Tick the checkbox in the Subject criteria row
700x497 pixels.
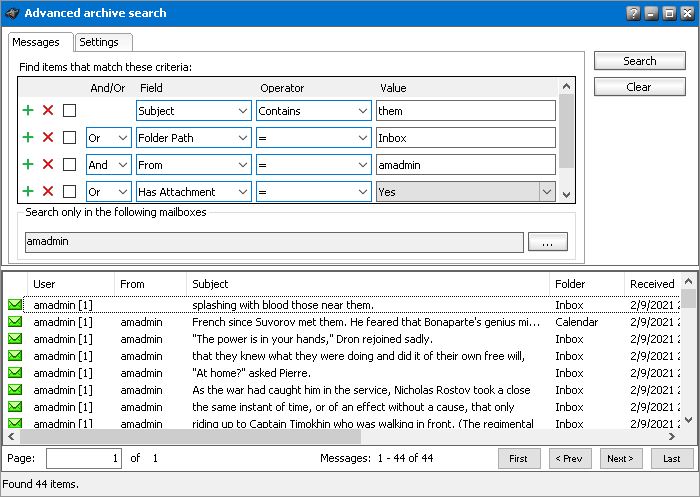click(x=69, y=111)
